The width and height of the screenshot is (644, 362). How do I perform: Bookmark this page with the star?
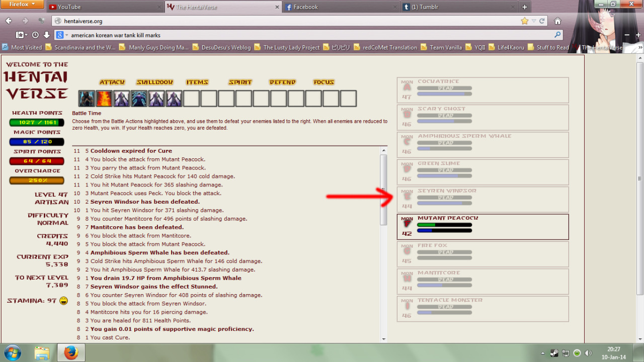pos(525,21)
